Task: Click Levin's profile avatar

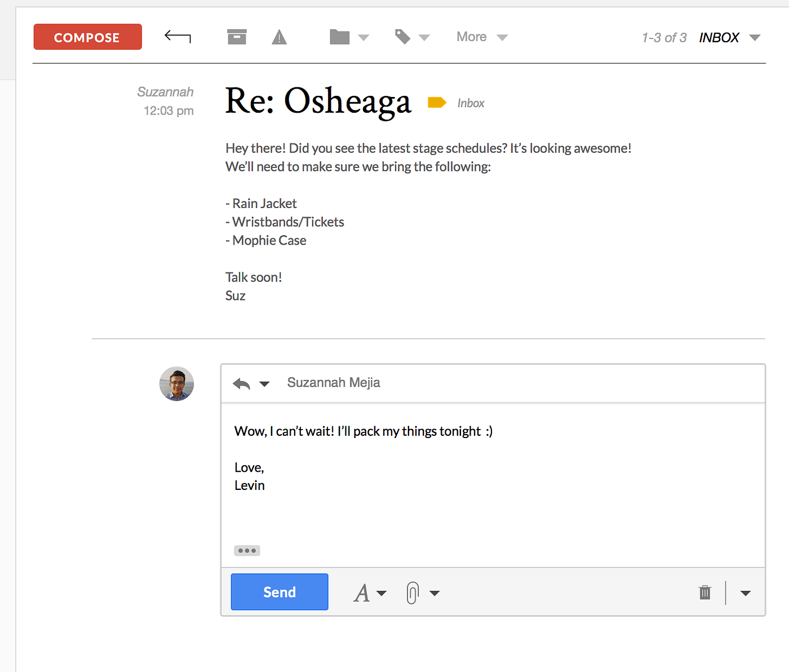Action: coord(176,384)
